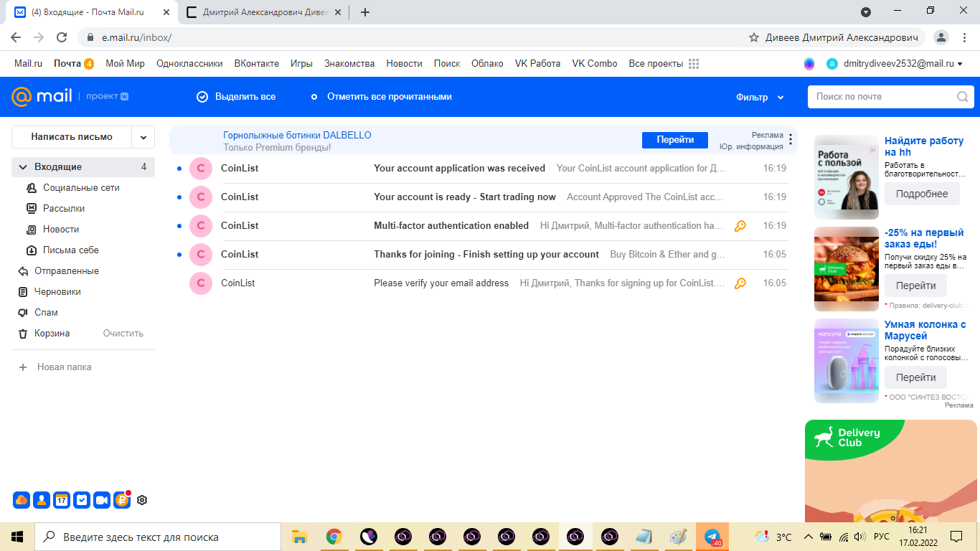Screen dimensions: 980x551
Task: Click the key icon on Multi-factor authentication email
Action: click(x=740, y=226)
